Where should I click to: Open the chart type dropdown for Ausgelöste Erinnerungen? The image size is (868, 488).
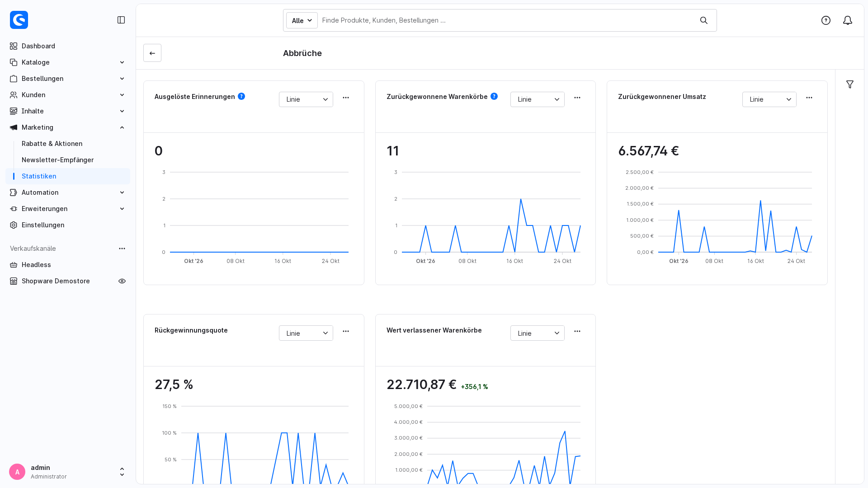(306, 99)
